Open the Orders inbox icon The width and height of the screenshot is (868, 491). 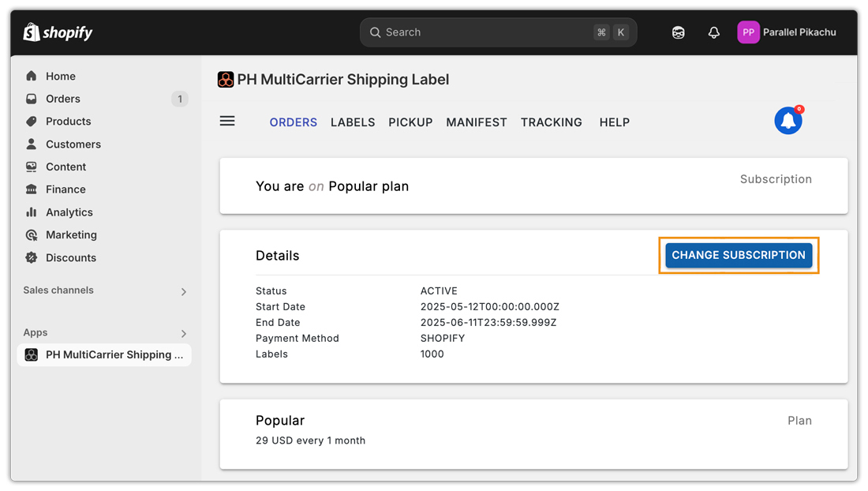pos(32,99)
